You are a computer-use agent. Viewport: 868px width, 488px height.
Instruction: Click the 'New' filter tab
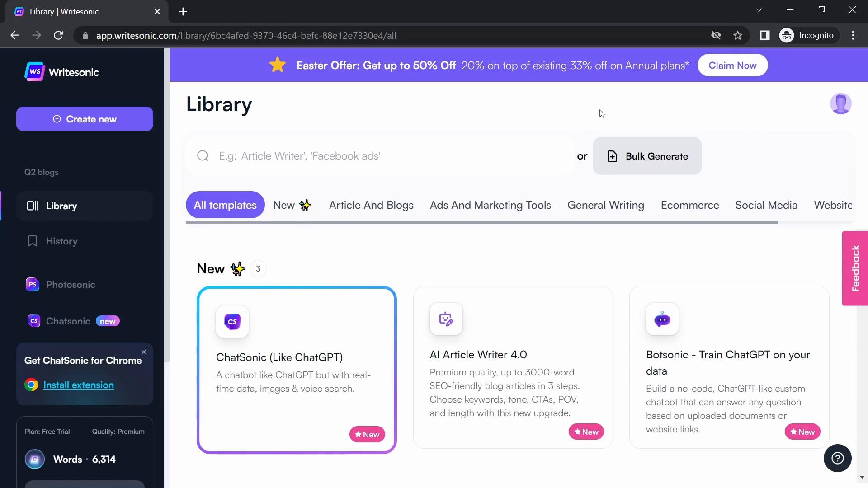pos(292,204)
